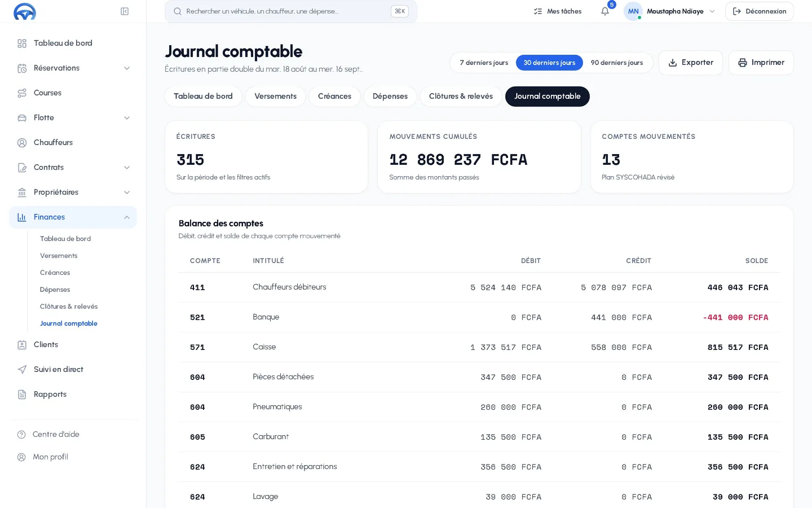Click the Contrats document icon
Image resolution: width=812 pixels, height=508 pixels.
click(22, 168)
